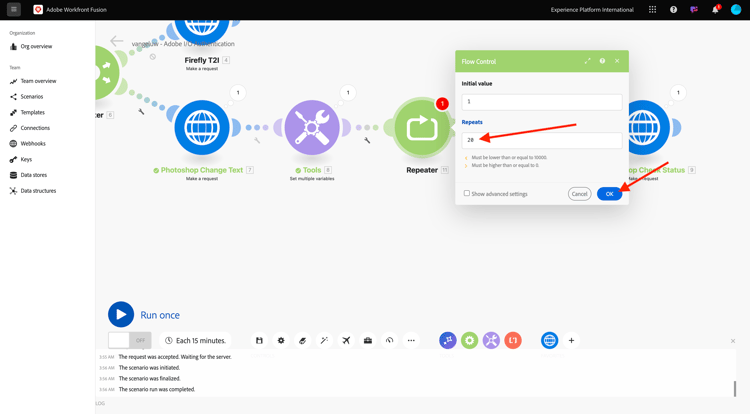Select log entry 'The scenario was finalized.'
The width and height of the screenshot is (750, 414).
pos(150,379)
